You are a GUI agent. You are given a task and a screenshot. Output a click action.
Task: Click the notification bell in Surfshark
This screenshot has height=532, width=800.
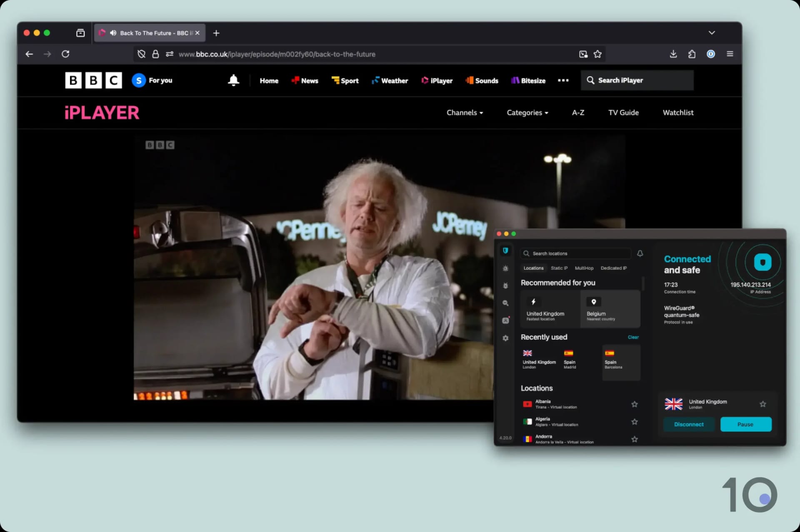[640, 253]
